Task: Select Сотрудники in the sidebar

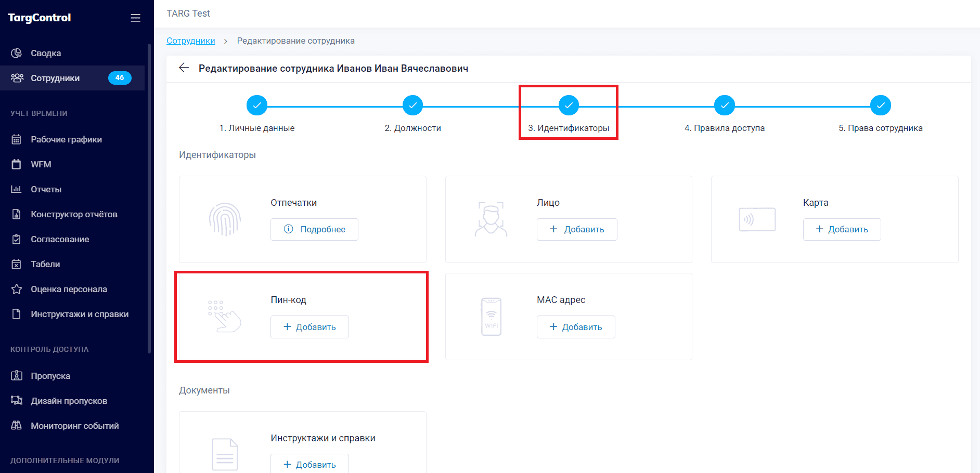Action: (55, 78)
